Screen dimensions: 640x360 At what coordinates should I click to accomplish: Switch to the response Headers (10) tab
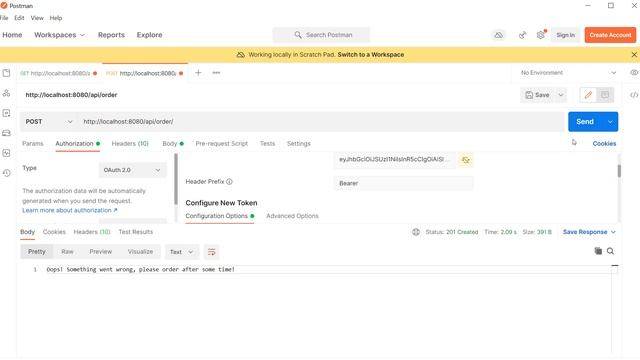pyautogui.click(x=92, y=232)
